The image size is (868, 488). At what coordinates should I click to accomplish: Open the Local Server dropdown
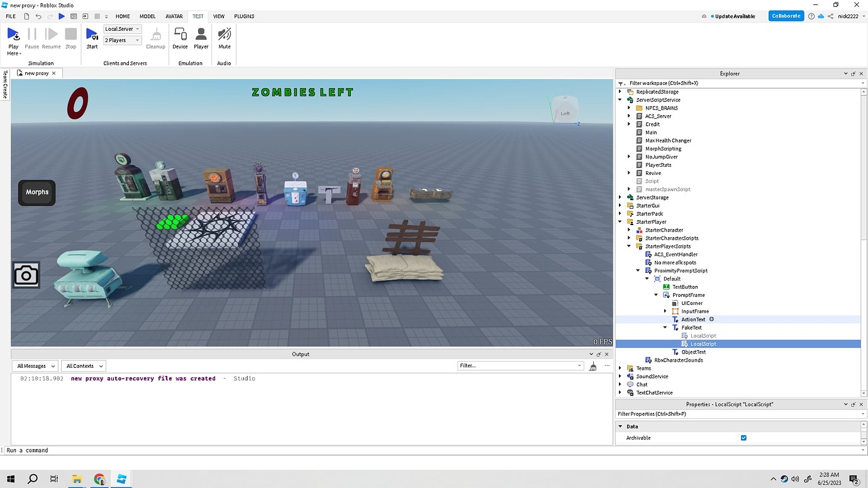pos(121,28)
